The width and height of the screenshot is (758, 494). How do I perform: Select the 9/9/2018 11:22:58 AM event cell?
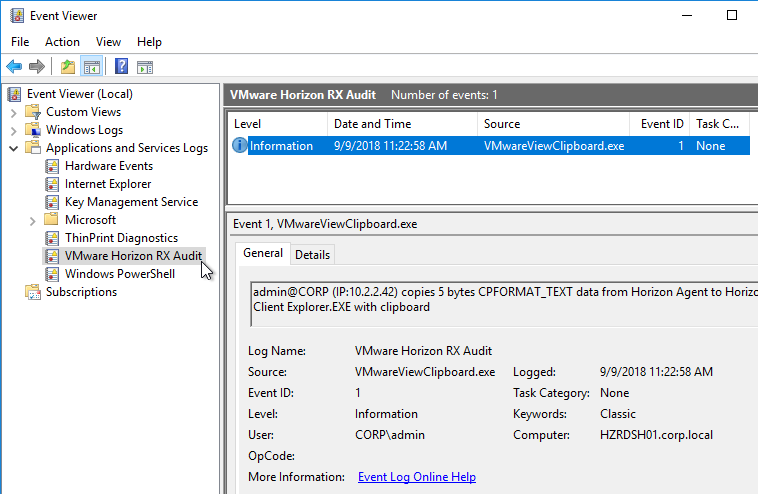[390, 145]
